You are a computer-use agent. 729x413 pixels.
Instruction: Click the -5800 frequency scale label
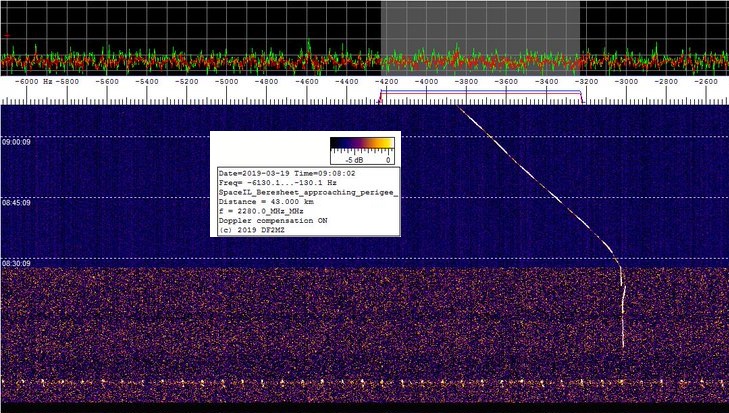point(67,81)
